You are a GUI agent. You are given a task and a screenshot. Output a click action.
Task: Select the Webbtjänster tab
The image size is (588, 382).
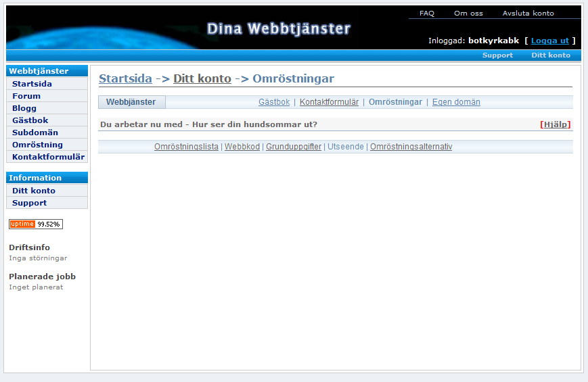click(x=131, y=102)
